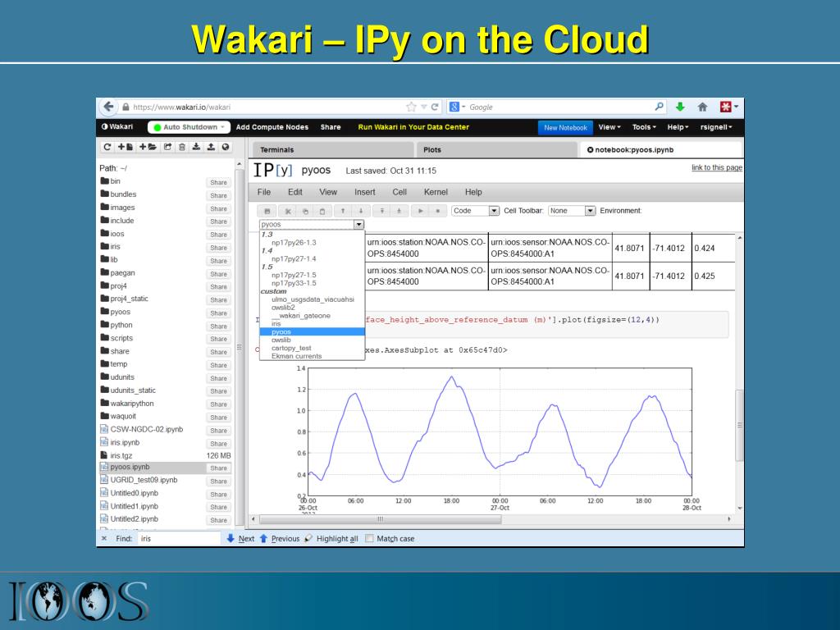Go to the browser home page icon
Viewport: 840px width, 630px height.
[x=703, y=107]
